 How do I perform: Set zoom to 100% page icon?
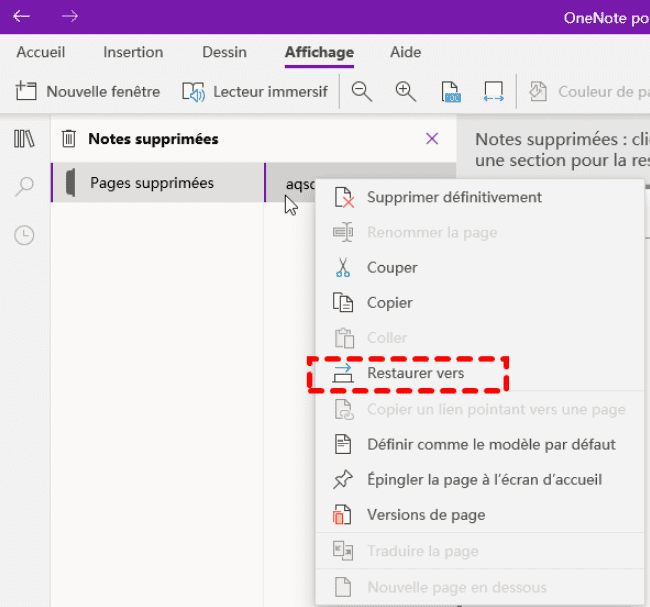(450, 92)
